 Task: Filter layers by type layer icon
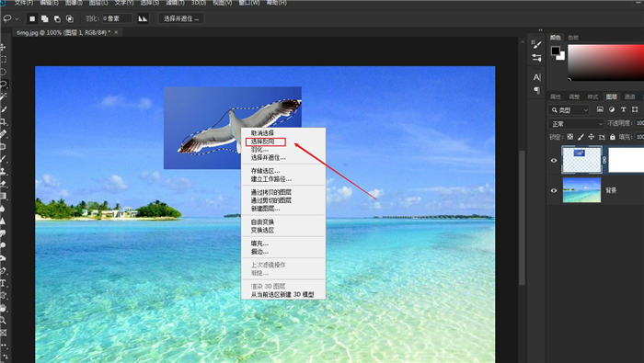coord(624,109)
